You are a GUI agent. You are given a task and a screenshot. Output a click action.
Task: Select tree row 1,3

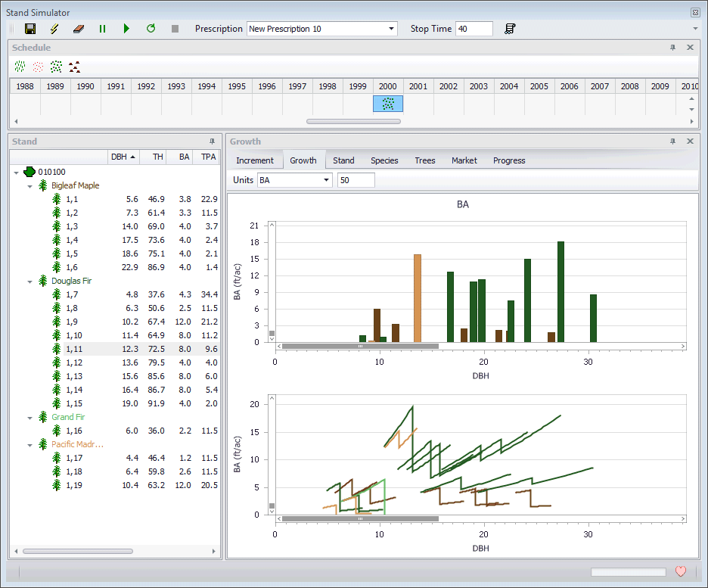pos(115,226)
